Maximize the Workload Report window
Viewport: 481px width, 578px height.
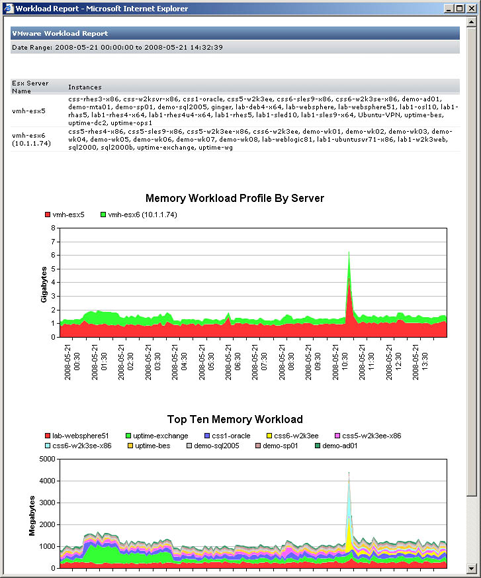point(460,8)
